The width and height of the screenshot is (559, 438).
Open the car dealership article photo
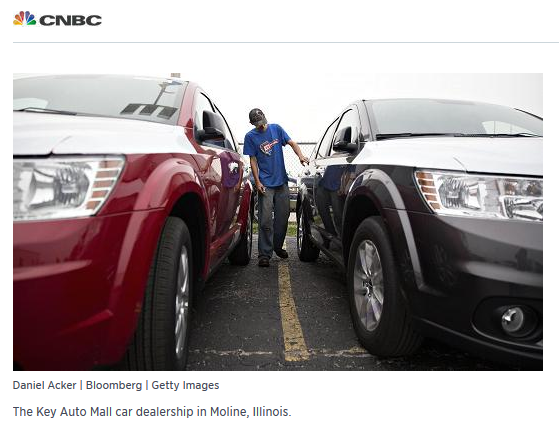pos(278,222)
